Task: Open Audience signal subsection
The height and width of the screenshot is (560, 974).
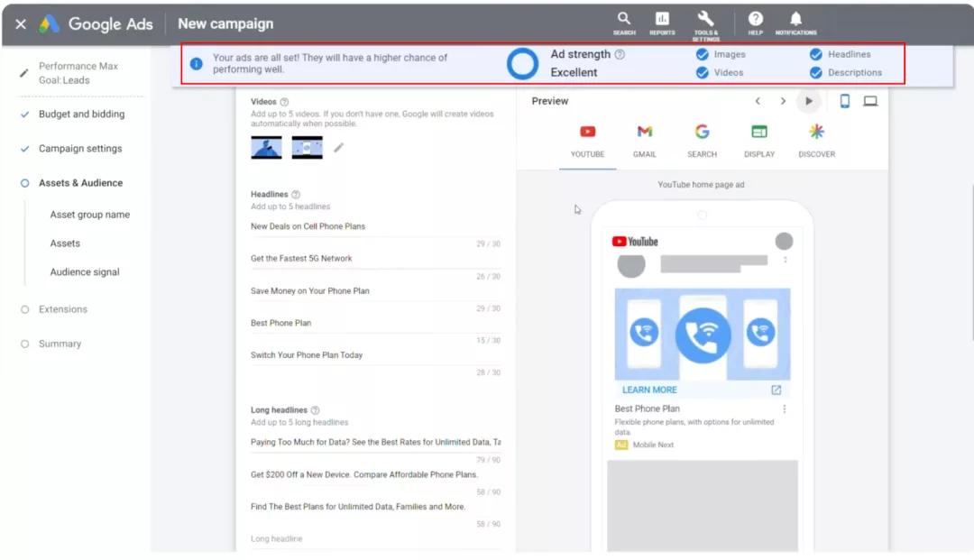Action: click(85, 272)
